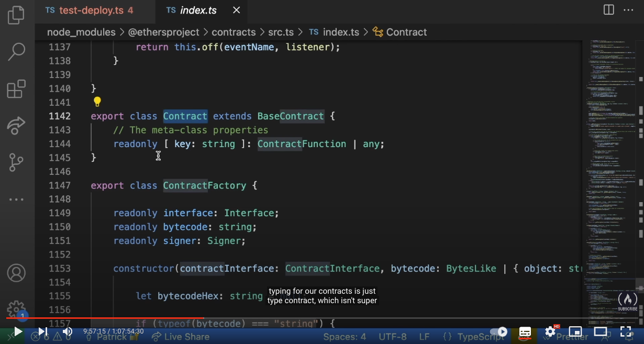Screen dimensions: 644x344
Task: Skip to the next video
Action: click(x=43, y=331)
